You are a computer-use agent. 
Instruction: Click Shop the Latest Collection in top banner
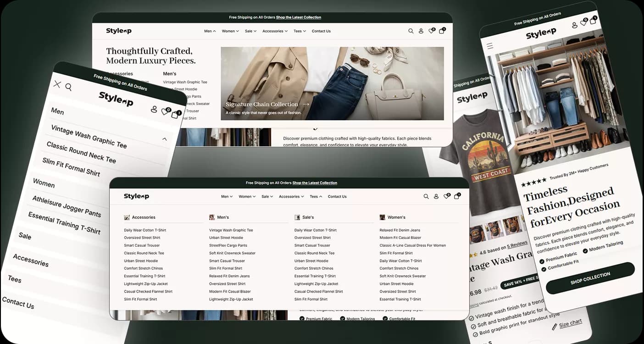[x=299, y=17]
